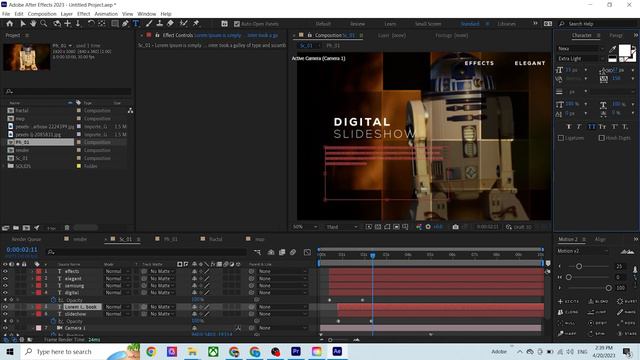Toggle Auto-Open Panels checkbox
The width and height of the screenshot is (640, 360).
pos(237,24)
